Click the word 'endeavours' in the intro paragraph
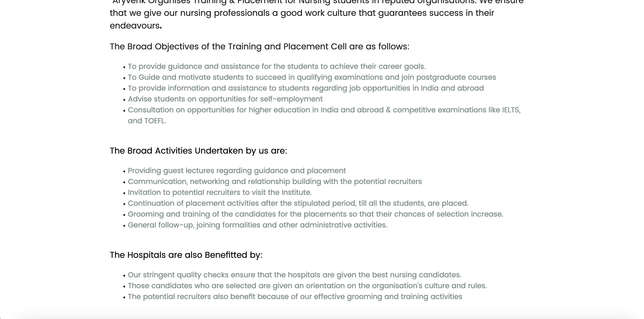 tap(135, 26)
